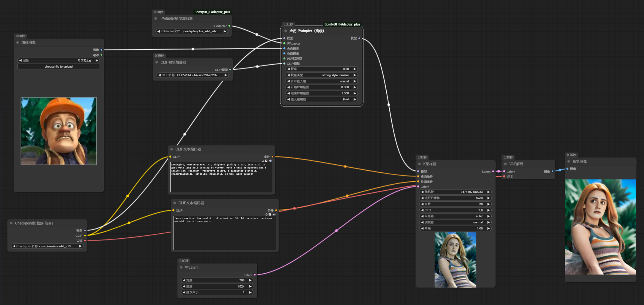Screen dimensions: 644x305
Task: Click the 1.21秒 timing tag above 应用IPAdapter
Action: click(x=288, y=24)
